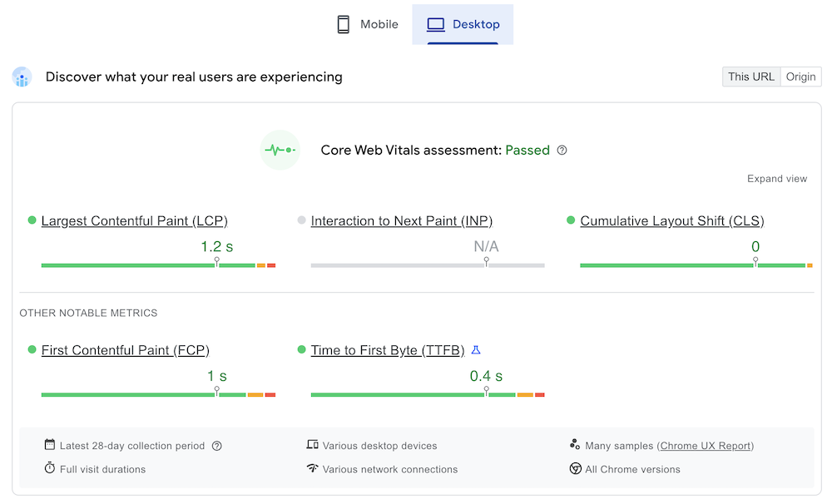832x504 pixels.
Task: Click the experiment flask icon next to TTFB
Action: (x=476, y=350)
